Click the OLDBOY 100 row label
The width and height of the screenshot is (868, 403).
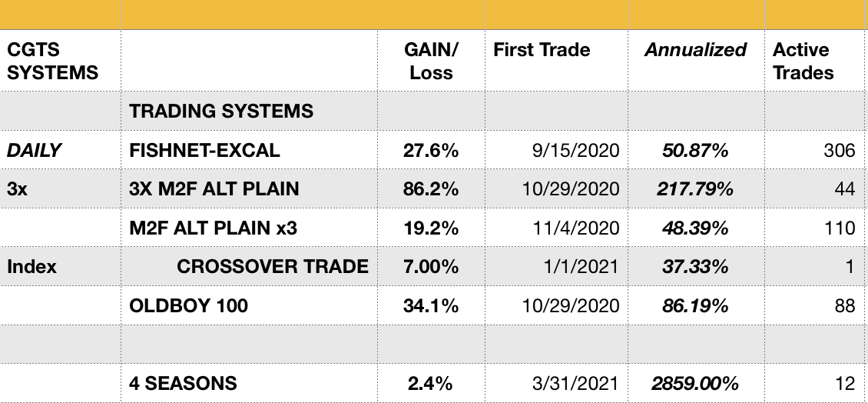(x=189, y=305)
